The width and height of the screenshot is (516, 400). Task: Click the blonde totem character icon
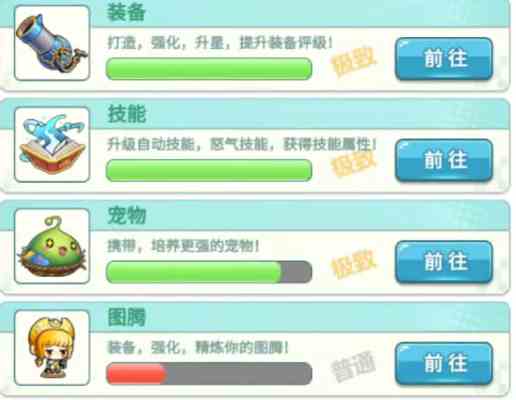(x=52, y=348)
